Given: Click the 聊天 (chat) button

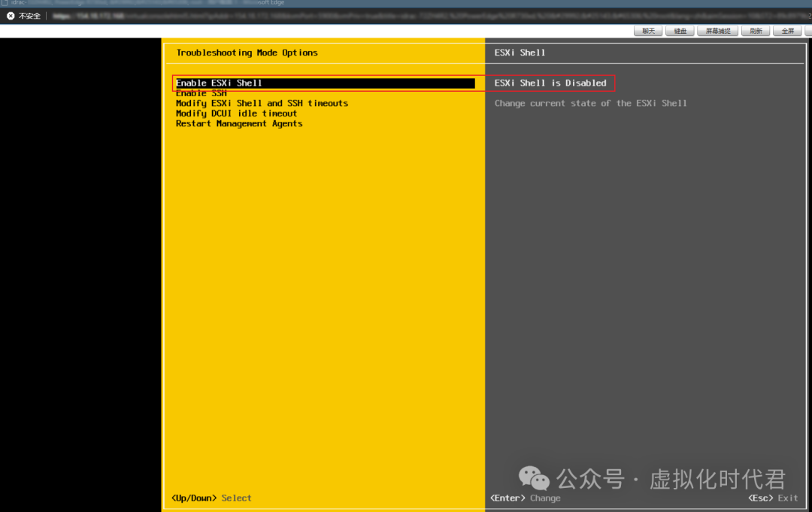Looking at the screenshot, I should [x=648, y=31].
